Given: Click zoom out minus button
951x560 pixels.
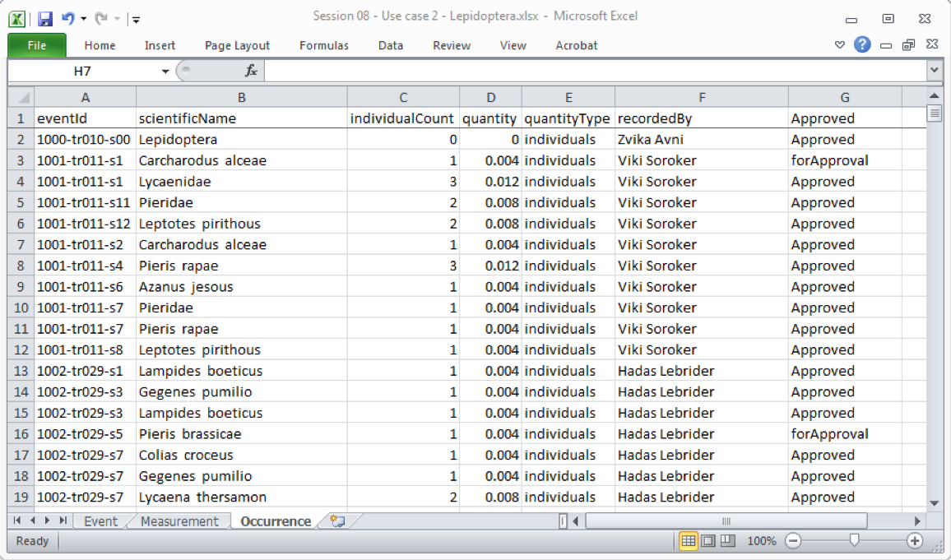Looking at the screenshot, I should tap(793, 541).
